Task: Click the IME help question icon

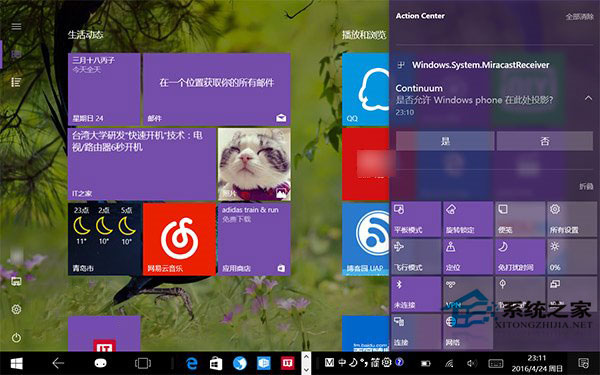Action: [399, 362]
